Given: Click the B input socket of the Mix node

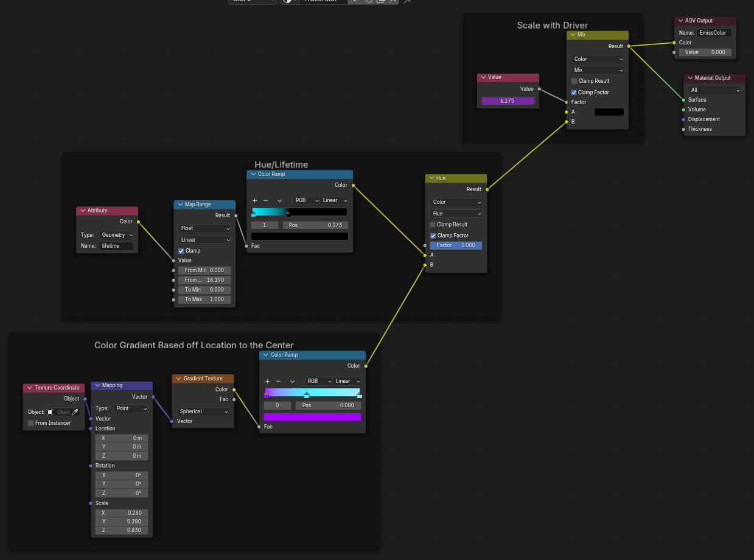Looking at the screenshot, I should coord(567,122).
